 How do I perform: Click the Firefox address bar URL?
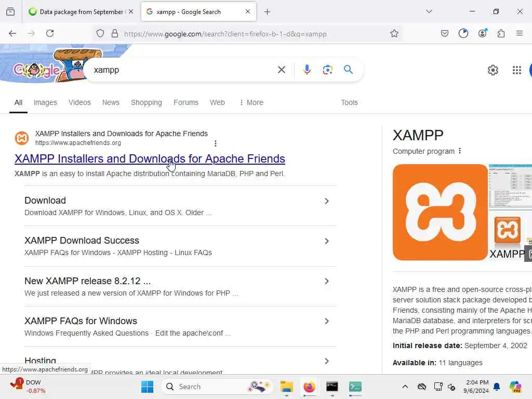click(225, 34)
